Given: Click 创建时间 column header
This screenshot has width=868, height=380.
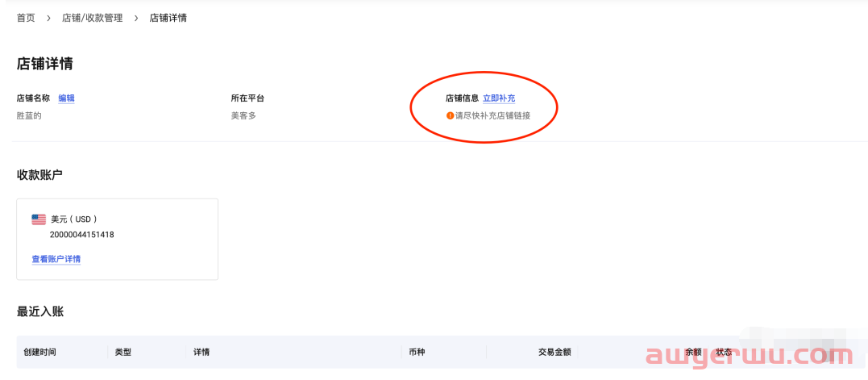Looking at the screenshot, I should coord(39,352).
